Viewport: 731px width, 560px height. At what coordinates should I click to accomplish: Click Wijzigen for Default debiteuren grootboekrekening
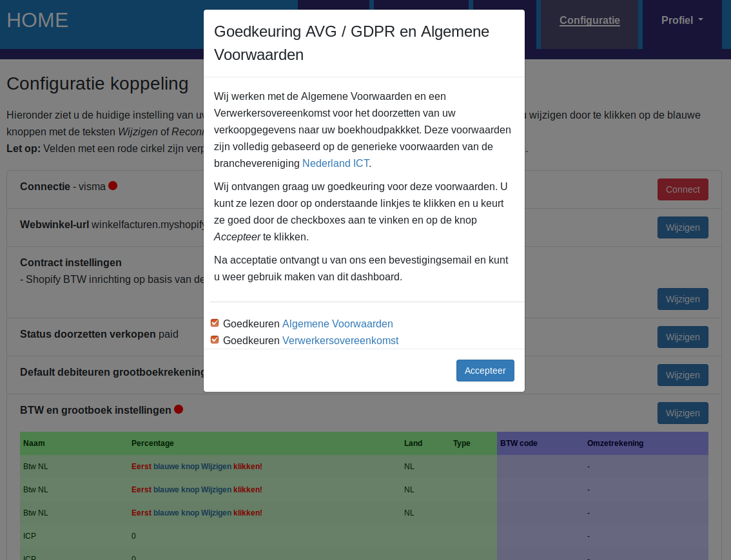click(x=682, y=375)
